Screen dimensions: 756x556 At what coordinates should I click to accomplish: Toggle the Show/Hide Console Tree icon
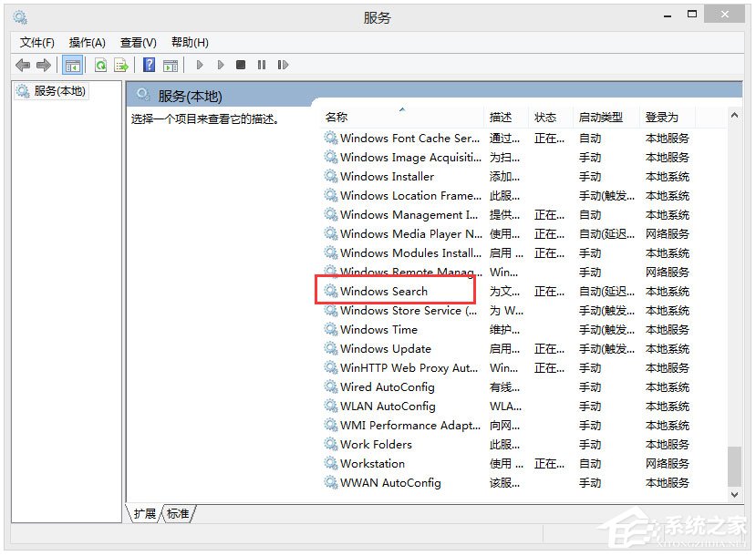[72, 64]
